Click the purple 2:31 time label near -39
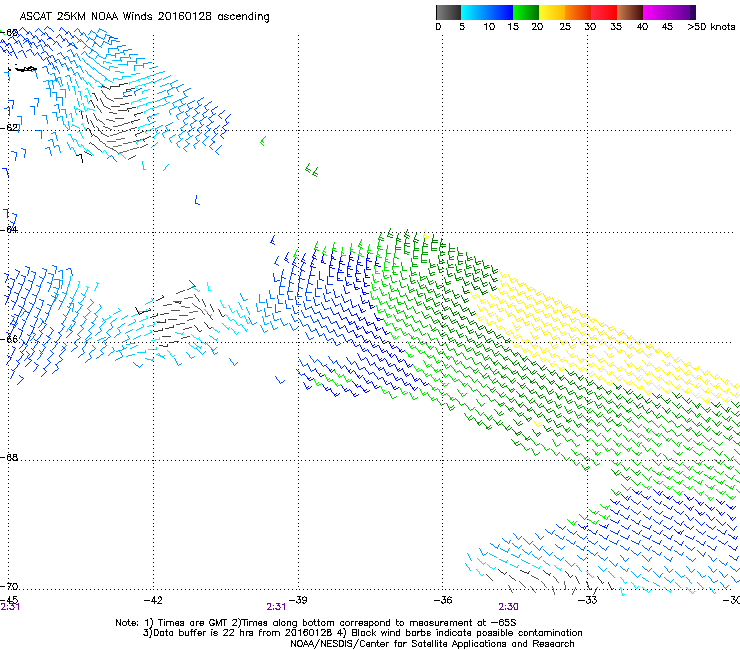Image resolution: width=740 pixels, height=650 pixels. pos(276,607)
